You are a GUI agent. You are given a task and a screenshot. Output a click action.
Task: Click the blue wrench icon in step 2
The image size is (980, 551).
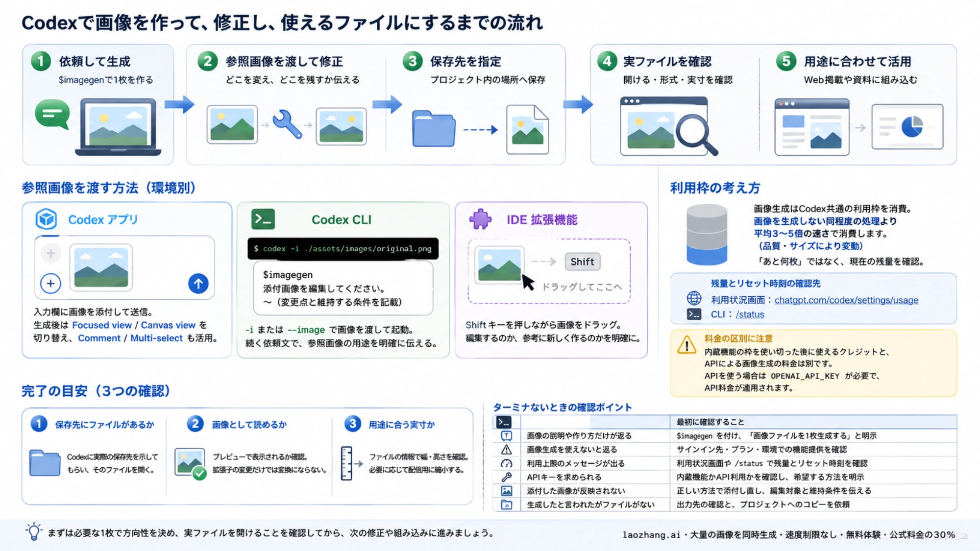click(287, 124)
